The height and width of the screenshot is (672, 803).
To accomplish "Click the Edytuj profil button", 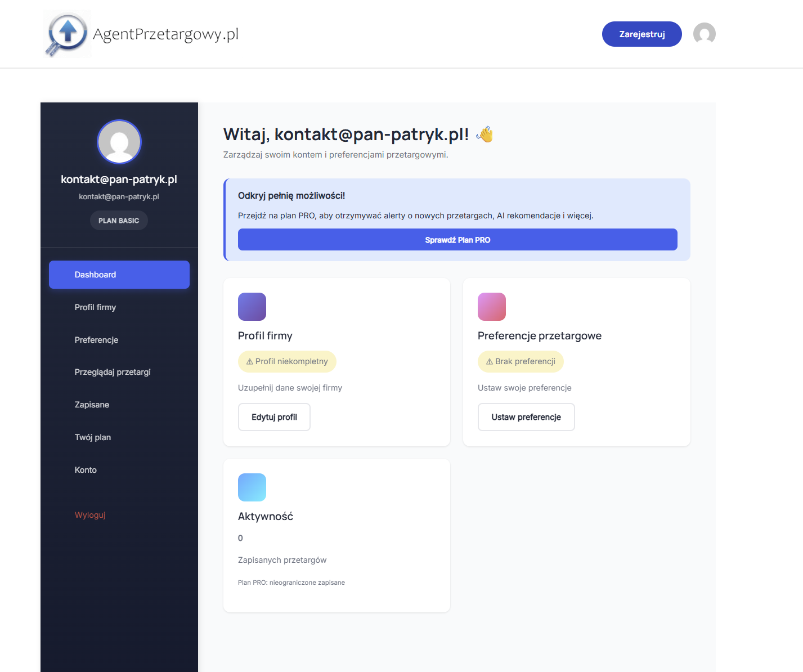I will pos(274,417).
